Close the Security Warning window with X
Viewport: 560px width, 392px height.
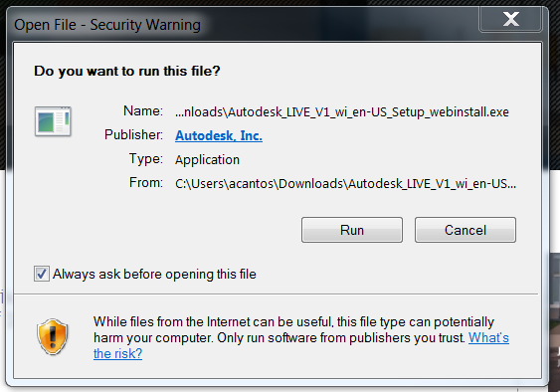(510, 19)
